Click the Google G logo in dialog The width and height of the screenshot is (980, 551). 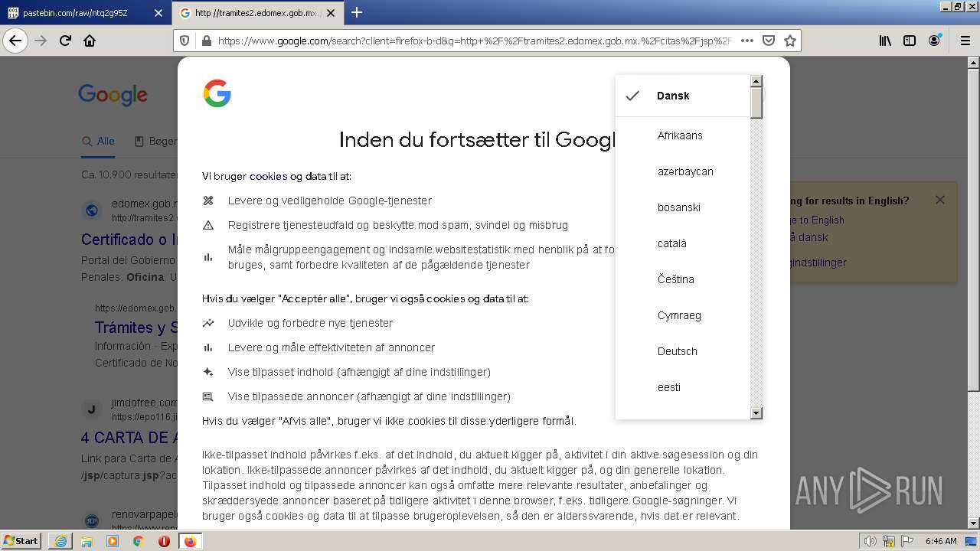coord(217,93)
